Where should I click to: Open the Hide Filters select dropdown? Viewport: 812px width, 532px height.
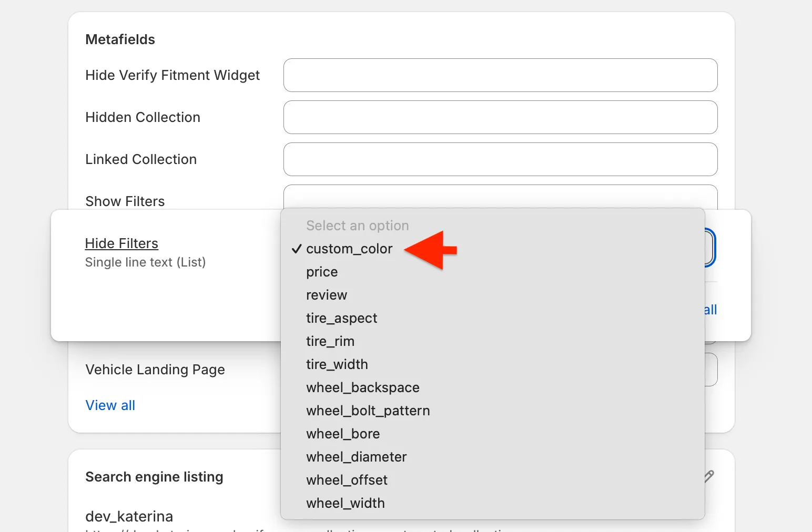pyautogui.click(x=709, y=248)
